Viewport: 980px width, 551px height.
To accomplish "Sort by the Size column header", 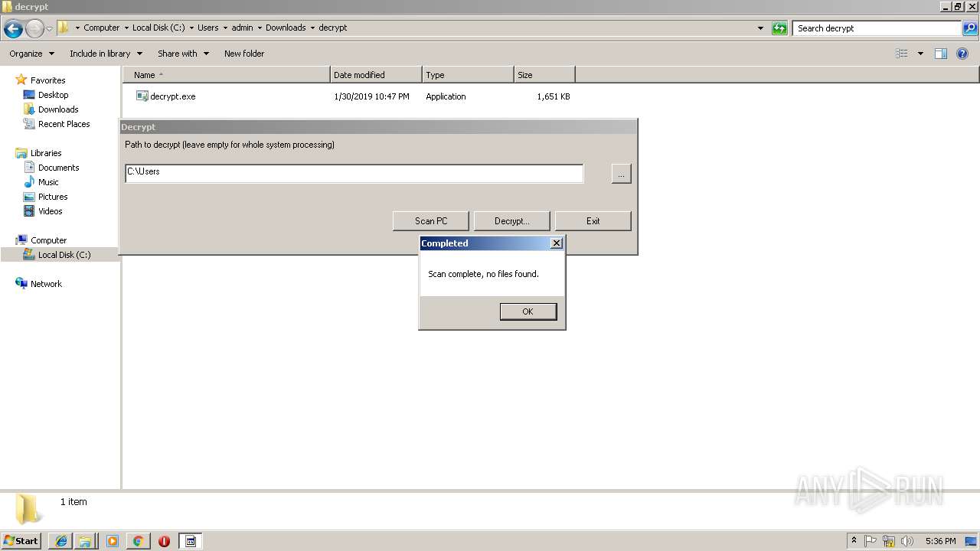I will pyautogui.click(x=544, y=75).
